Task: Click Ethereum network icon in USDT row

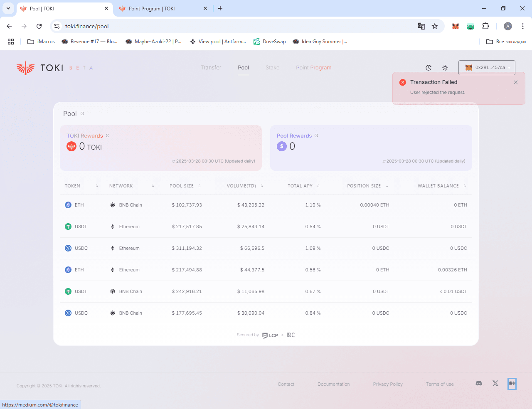Action: 113,227
